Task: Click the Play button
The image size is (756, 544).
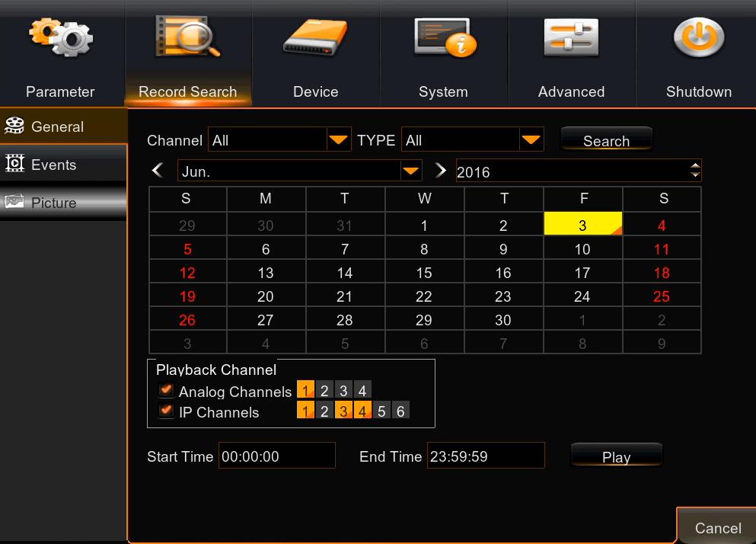Action: click(x=616, y=456)
